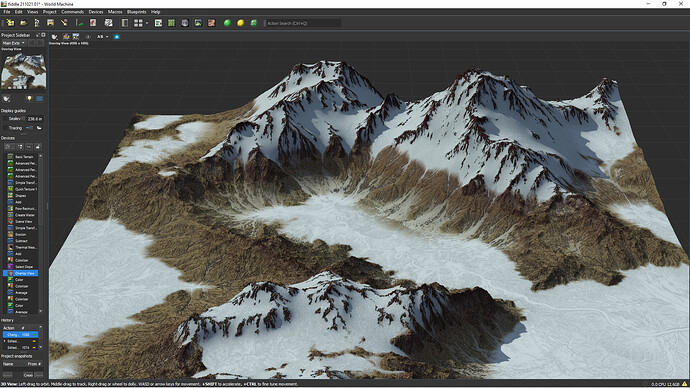The image size is (690, 388).
Task: Click the terrain shading icon in viewport toolbar
Action: 66,37
